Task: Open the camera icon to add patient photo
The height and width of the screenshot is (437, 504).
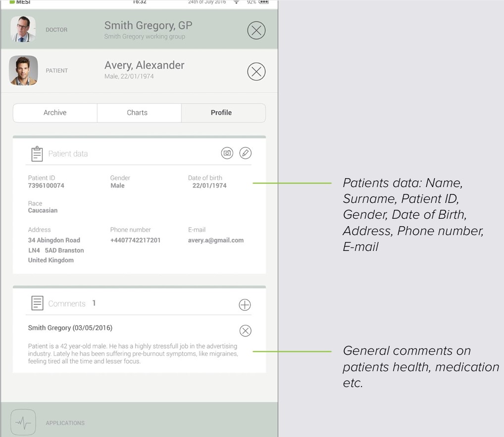Action: pos(227,153)
